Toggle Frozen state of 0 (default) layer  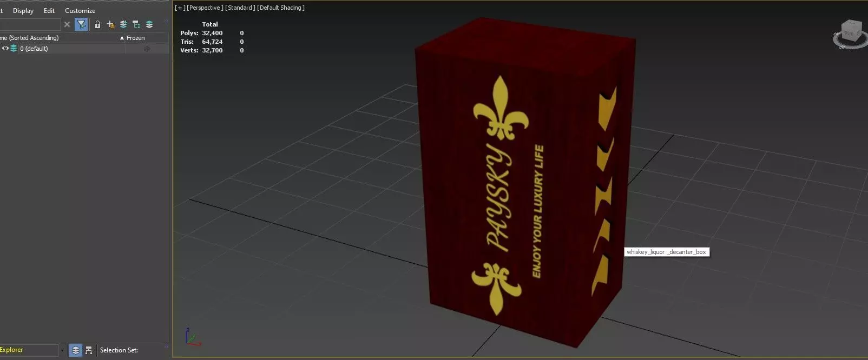coord(147,49)
